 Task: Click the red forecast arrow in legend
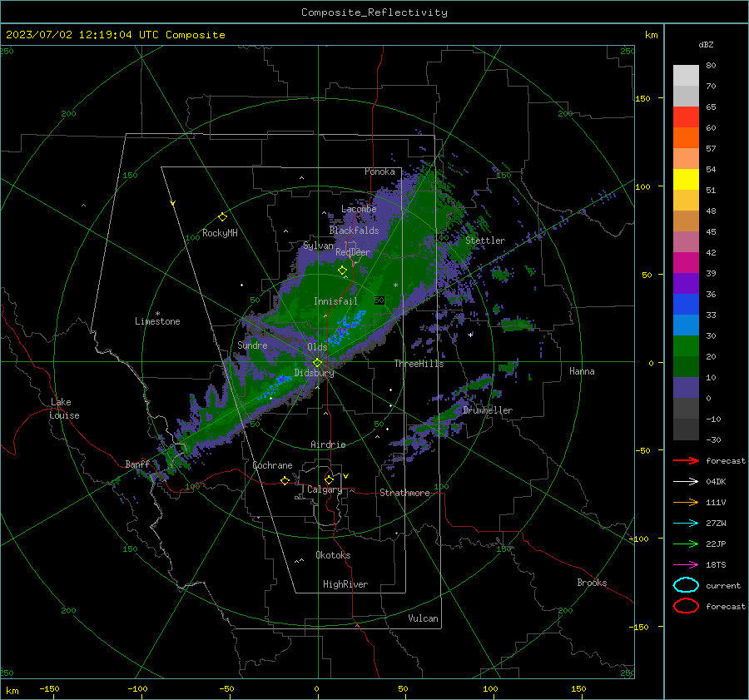coord(686,460)
